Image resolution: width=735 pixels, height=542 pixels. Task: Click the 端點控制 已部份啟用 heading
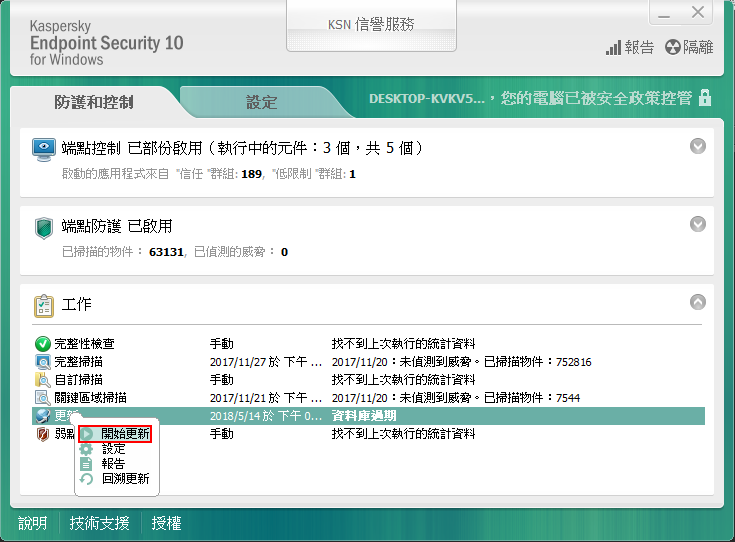[x=241, y=148]
